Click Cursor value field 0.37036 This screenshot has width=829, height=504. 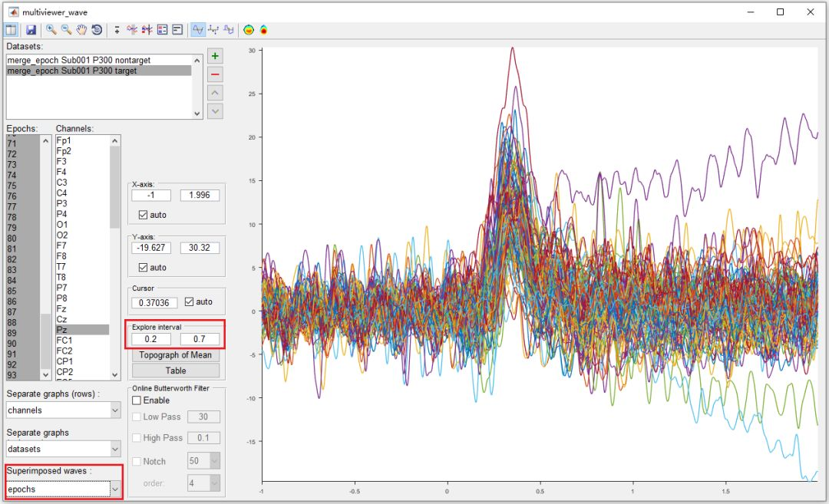154,303
